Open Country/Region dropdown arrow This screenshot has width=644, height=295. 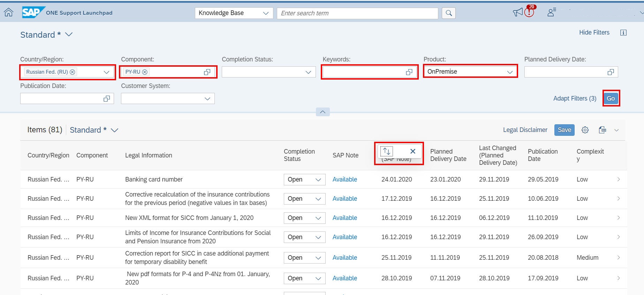106,72
